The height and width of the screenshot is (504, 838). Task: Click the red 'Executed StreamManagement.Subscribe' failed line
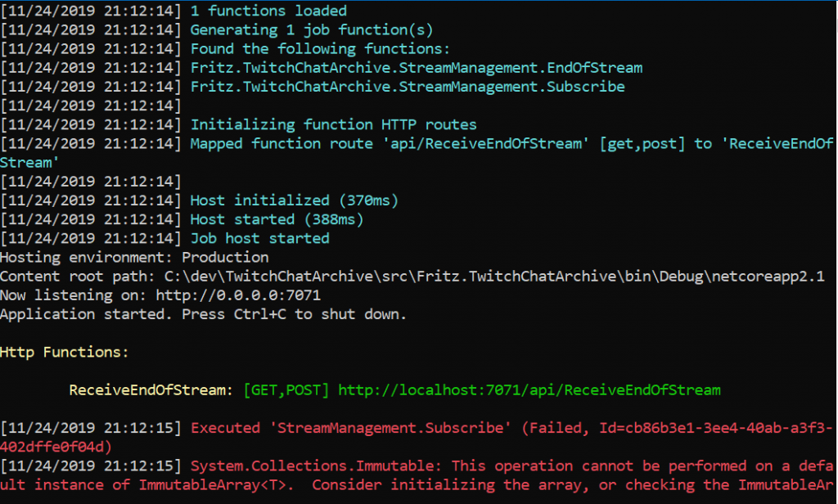(x=417, y=437)
